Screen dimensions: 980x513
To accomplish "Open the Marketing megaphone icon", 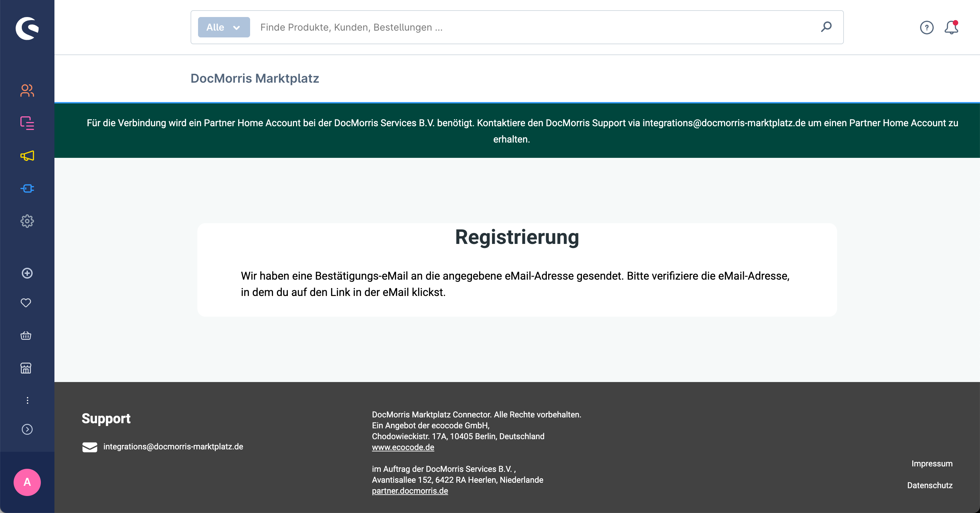I will point(27,156).
